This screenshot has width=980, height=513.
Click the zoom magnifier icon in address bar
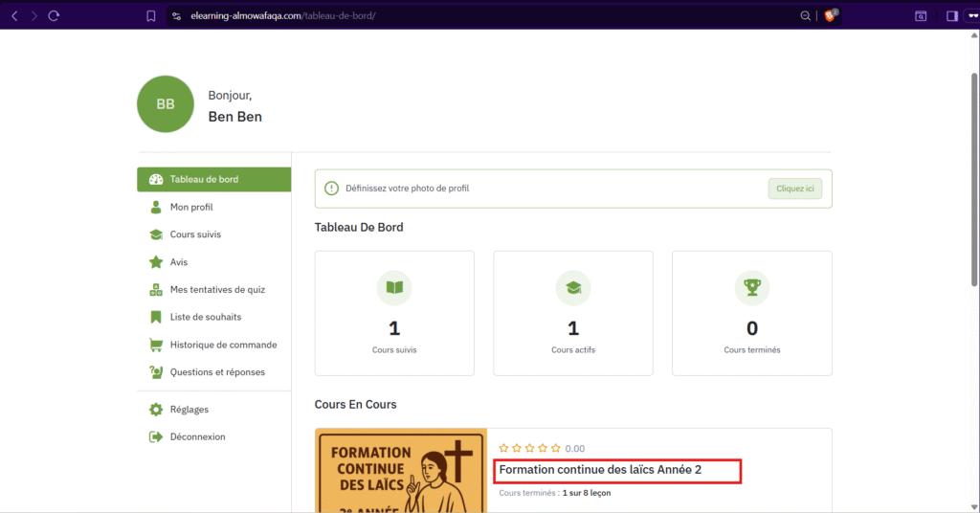point(806,15)
